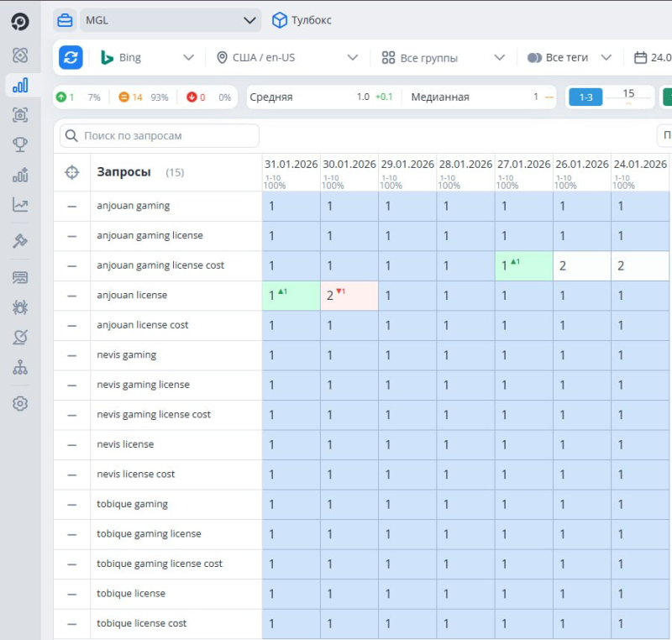This screenshot has width=672, height=640.
Task: Open the bug audit icon in sidebar
Action: tap(20, 307)
